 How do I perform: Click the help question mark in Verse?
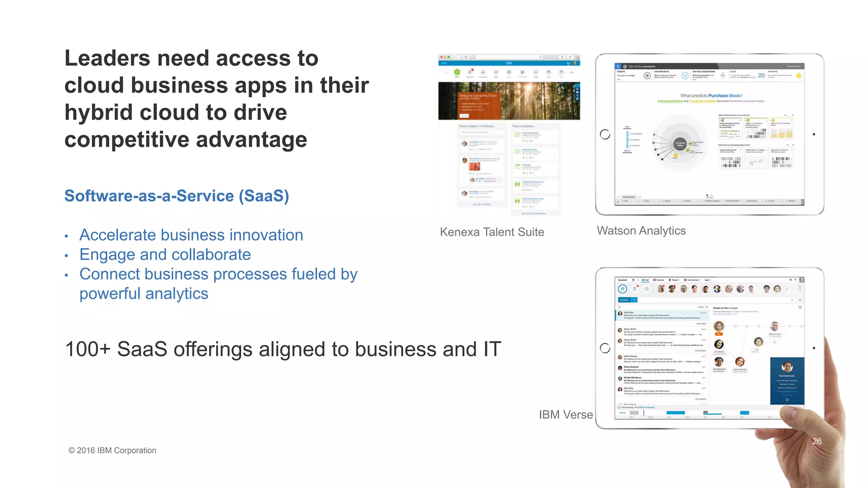(x=796, y=280)
